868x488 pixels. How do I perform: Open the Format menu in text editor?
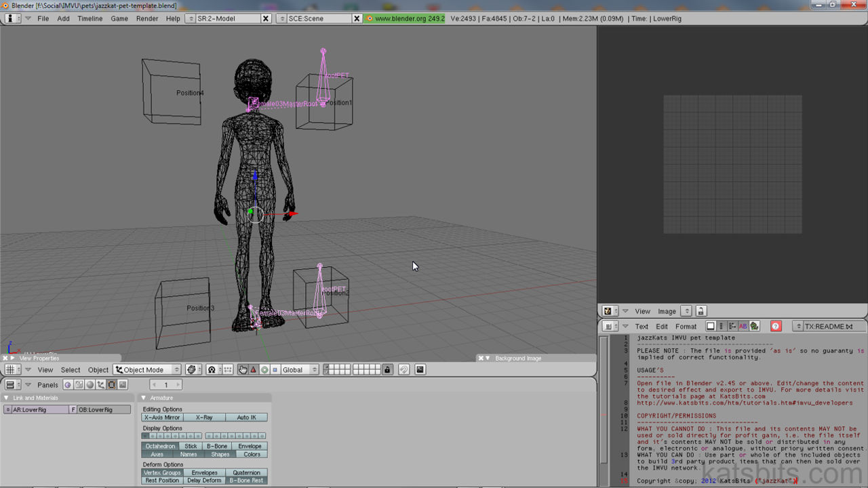click(x=686, y=326)
